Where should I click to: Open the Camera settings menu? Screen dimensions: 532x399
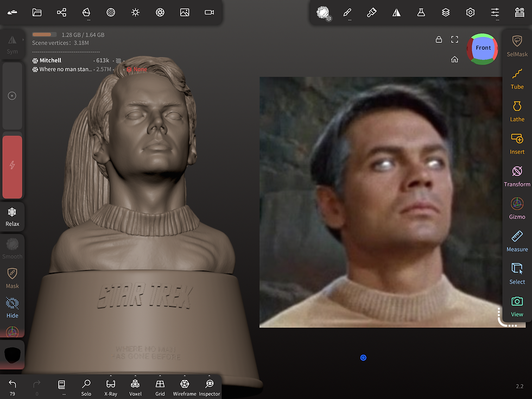click(210, 12)
